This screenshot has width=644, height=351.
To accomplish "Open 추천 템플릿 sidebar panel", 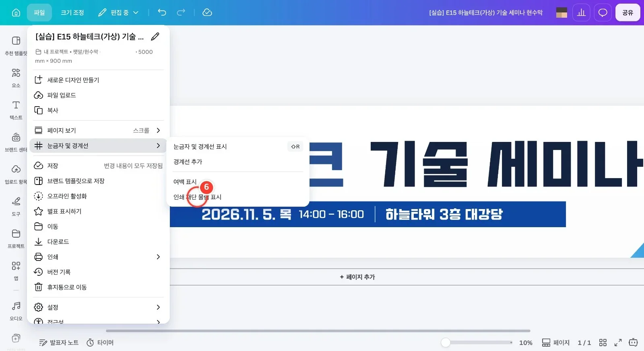I will (x=16, y=45).
